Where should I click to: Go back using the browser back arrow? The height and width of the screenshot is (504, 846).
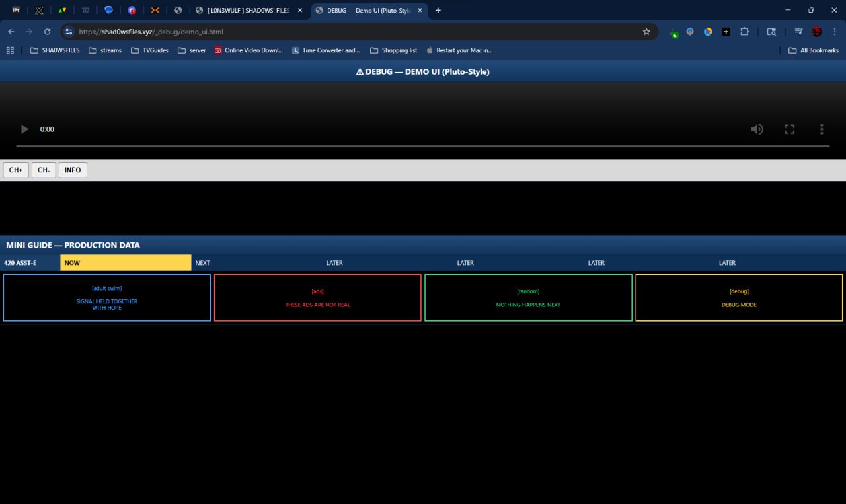click(x=11, y=32)
